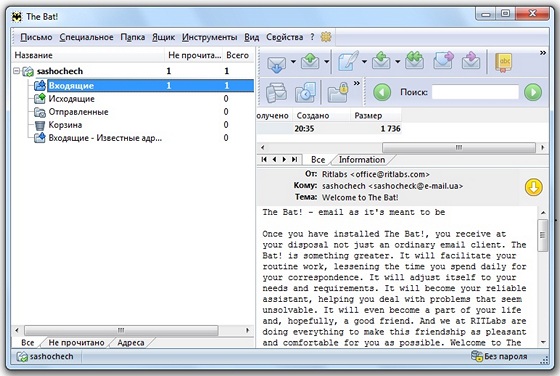Jump to last message navigation arrow
Viewport: 560px width, 376px height.
(x=294, y=160)
